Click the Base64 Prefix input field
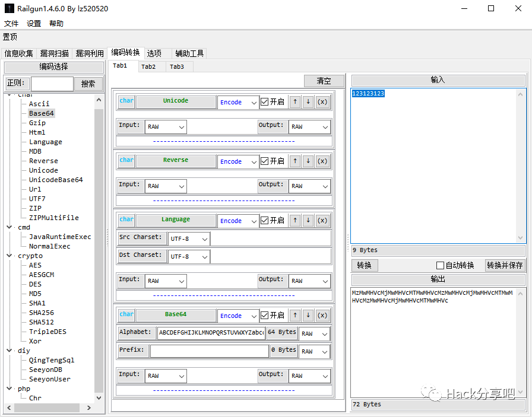Viewport: 532px width, 417px height. click(x=210, y=351)
